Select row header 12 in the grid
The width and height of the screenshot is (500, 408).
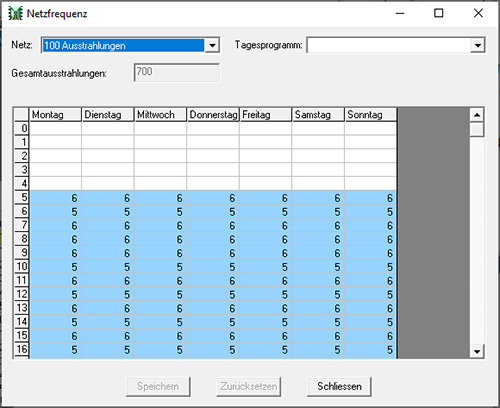(22, 294)
